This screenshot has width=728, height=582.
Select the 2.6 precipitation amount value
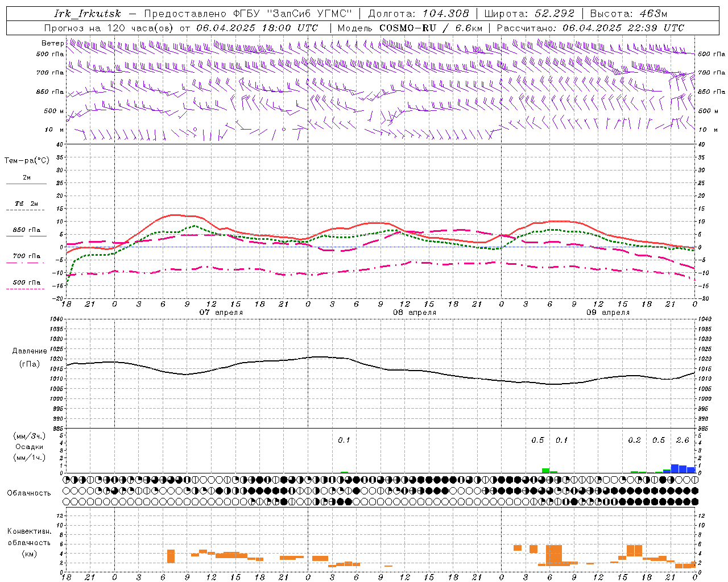click(x=682, y=440)
